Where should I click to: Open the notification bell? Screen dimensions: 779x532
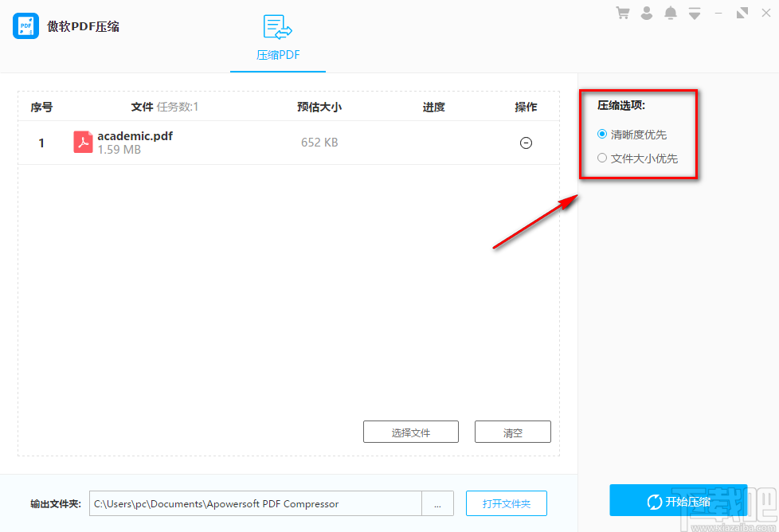pos(670,13)
